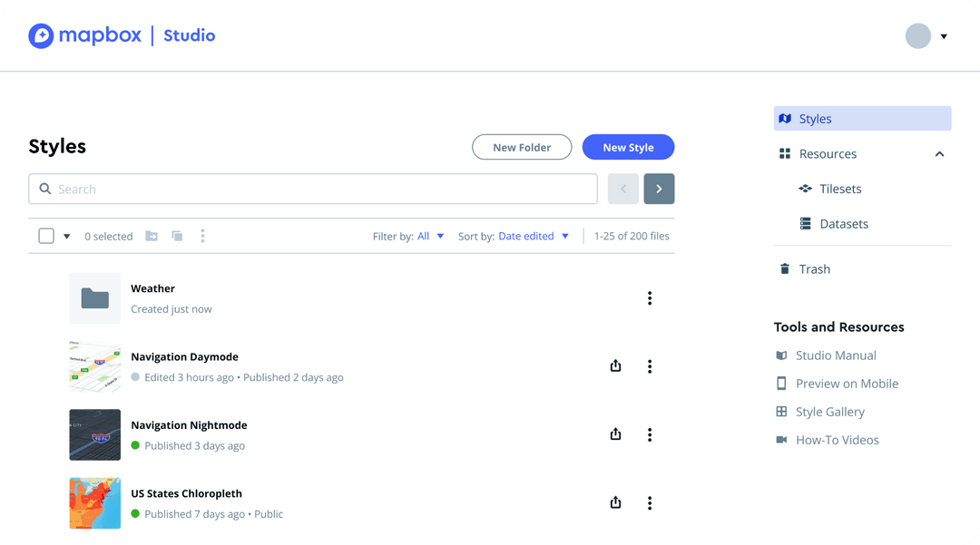Go to next page of styles
Screen dimensions: 980x545
(659, 189)
